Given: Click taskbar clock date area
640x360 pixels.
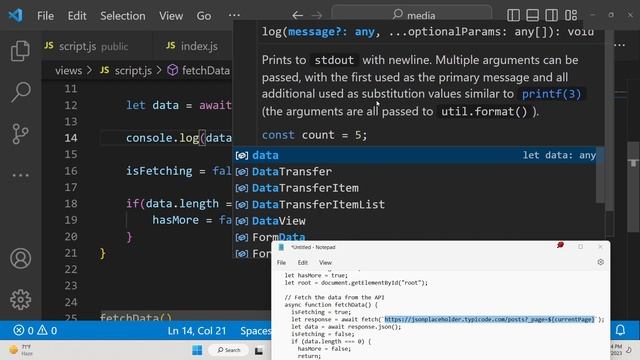Looking at the screenshot, I should tap(616, 350).
